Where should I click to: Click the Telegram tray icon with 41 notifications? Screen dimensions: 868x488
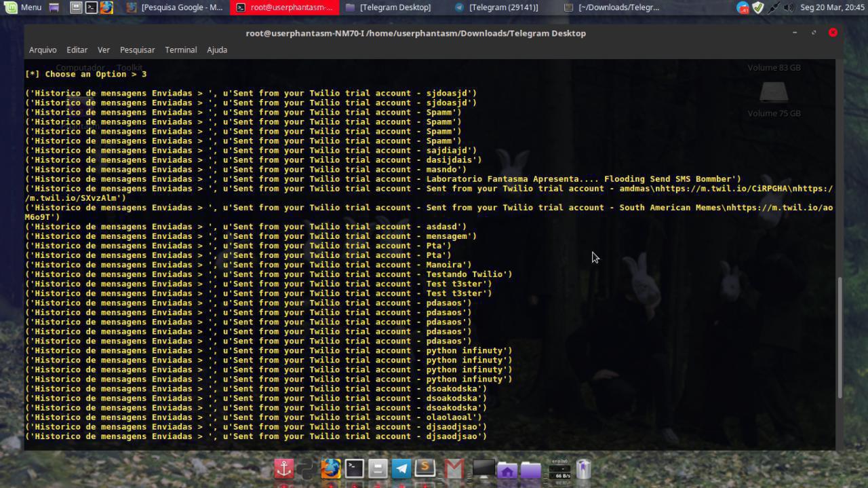tap(741, 7)
